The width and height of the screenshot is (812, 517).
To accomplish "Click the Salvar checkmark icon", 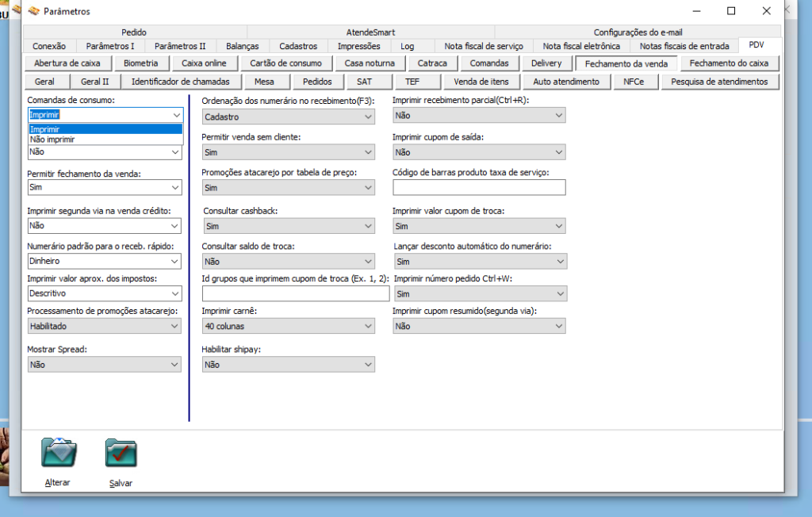I will [x=121, y=453].
